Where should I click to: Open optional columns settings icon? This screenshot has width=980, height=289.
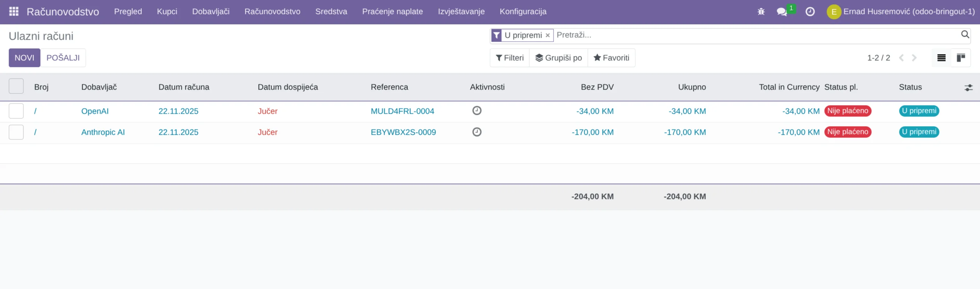click(x=968, y=88)
